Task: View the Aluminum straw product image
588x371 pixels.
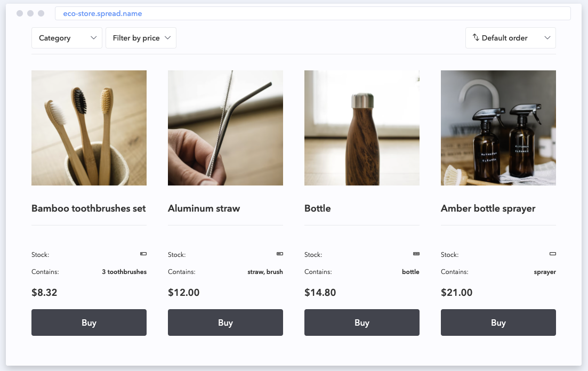Action: (225, 128)
